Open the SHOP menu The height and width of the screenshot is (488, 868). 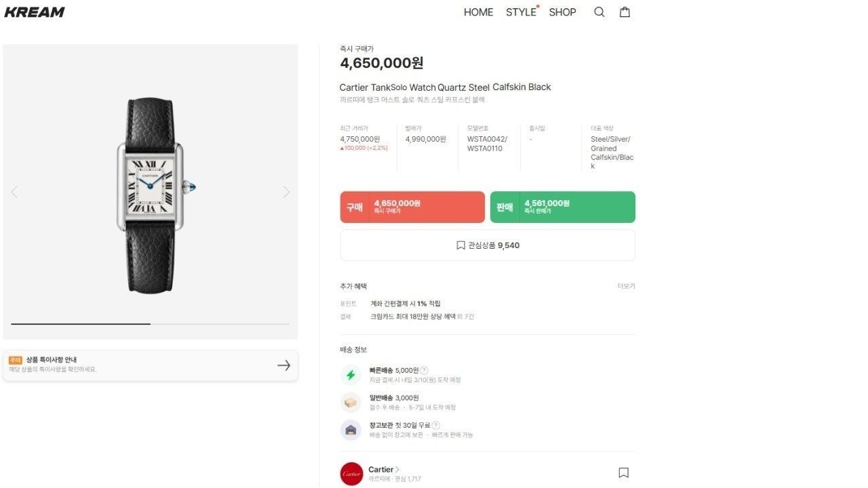[x=562, y=12]
